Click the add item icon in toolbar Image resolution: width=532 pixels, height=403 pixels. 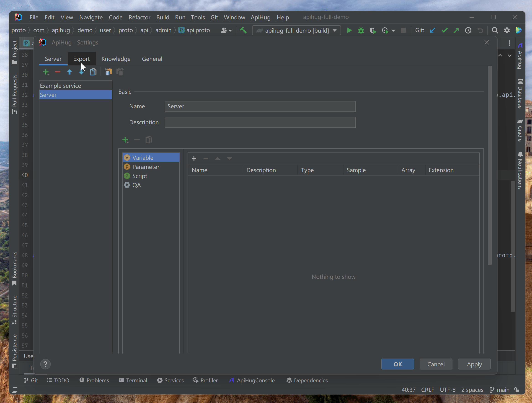point(46,72)
